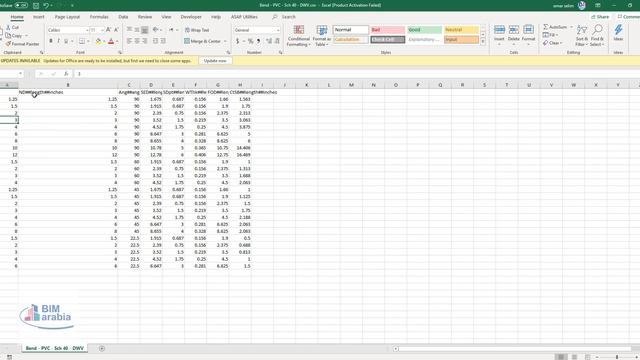640x360 pixels.
Task: Open the font size dropdown
Action: tap(102, 30)
